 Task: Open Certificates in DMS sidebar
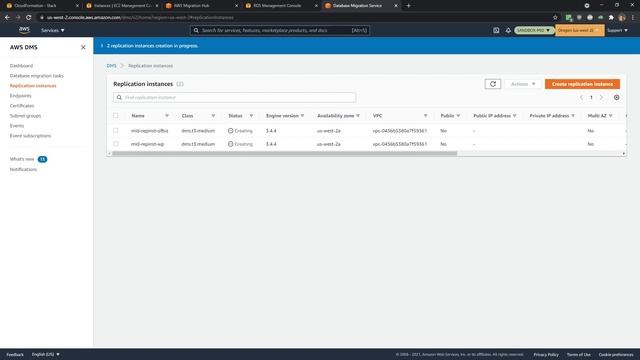click(x=22, y=106)
